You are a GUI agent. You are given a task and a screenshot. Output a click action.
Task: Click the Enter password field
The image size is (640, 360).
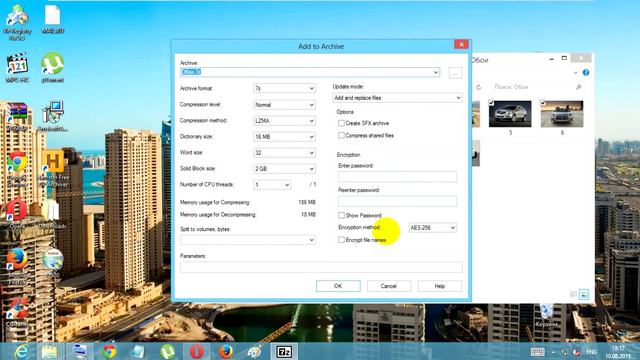coord(397,177)
